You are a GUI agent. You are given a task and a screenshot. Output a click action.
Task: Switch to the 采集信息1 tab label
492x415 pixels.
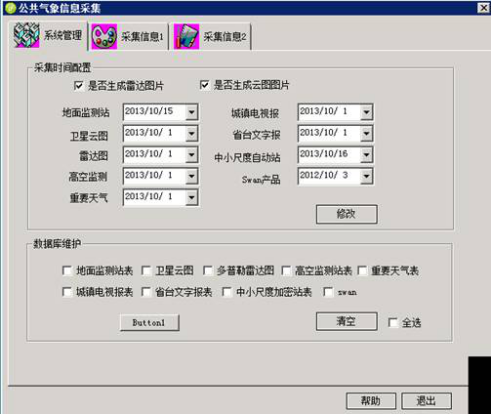coord(142,37)
